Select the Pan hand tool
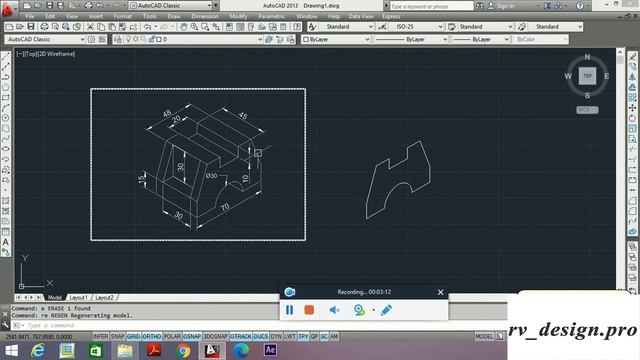 [x=183, y=27]
